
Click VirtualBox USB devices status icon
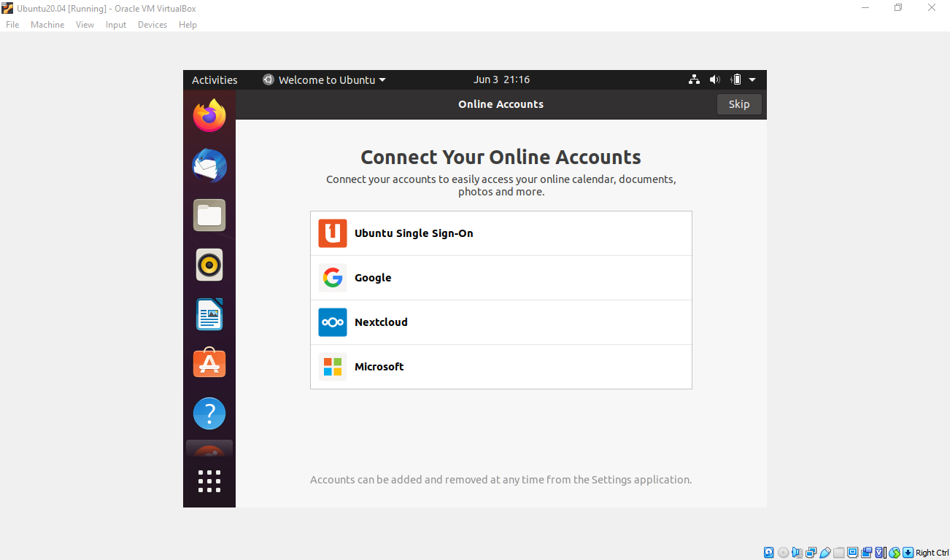point(825,553)
